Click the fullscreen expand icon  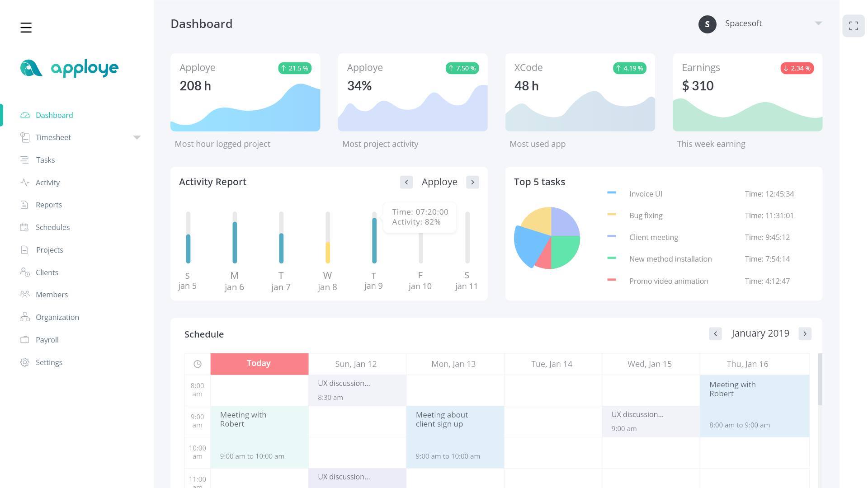[x=853, y=26]
